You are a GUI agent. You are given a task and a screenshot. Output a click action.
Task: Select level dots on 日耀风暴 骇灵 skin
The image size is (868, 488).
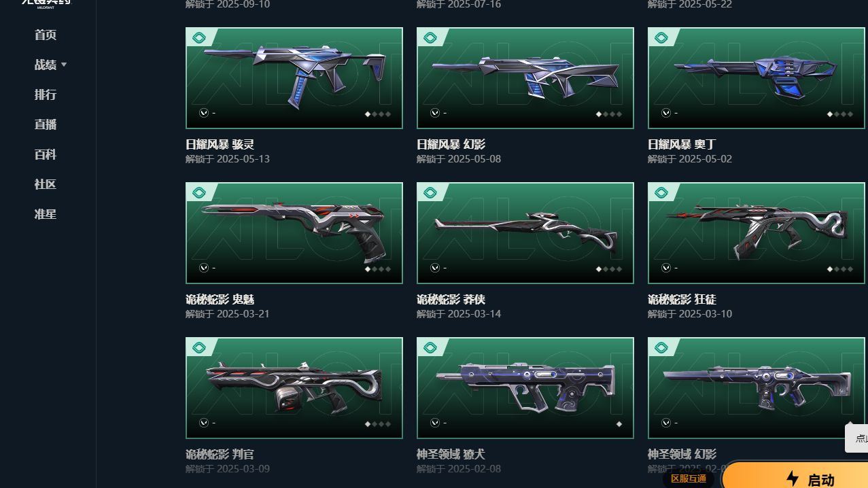[378, 114]
